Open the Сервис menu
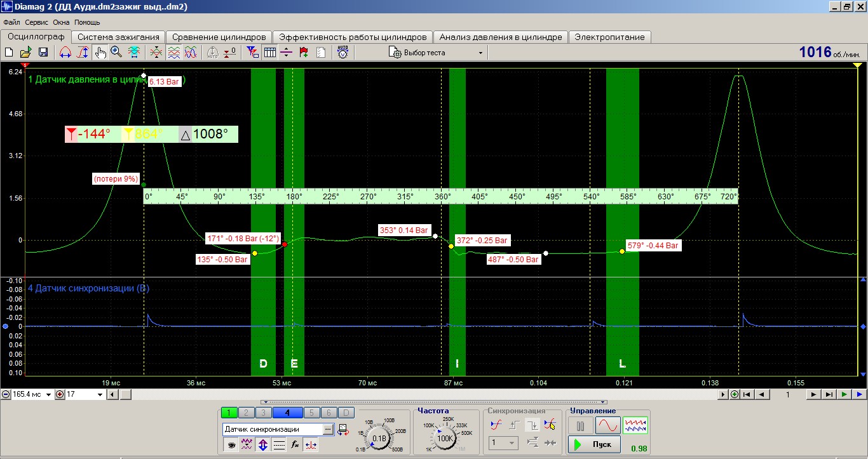Screen dimensions: 868x459 36,22
